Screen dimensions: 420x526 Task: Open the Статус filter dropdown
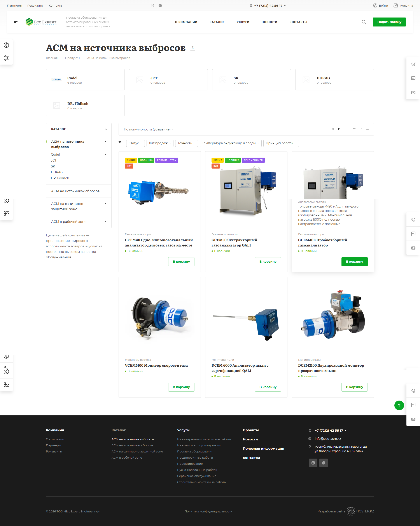(x=135, y=143)
